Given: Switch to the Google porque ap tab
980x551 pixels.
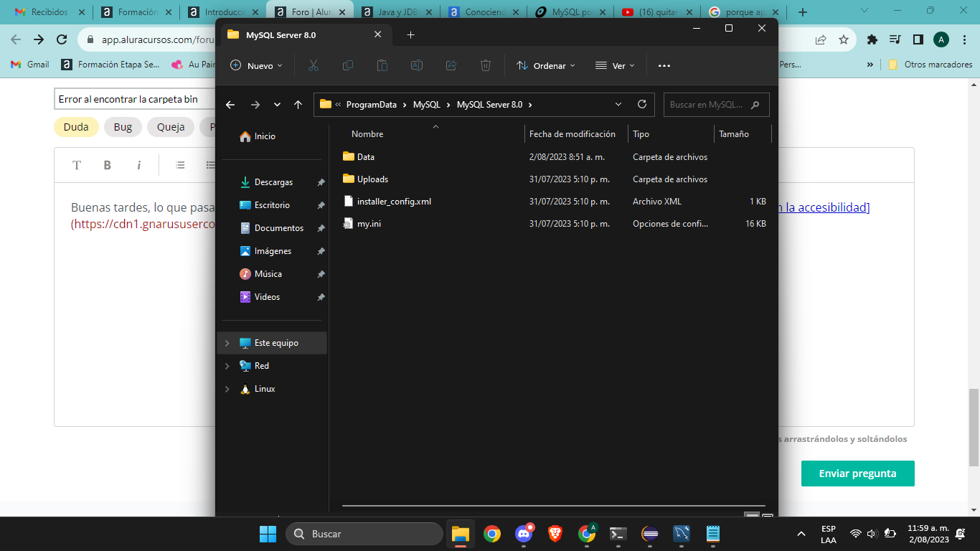Looking at the screenshot, I should pos(744,12).
